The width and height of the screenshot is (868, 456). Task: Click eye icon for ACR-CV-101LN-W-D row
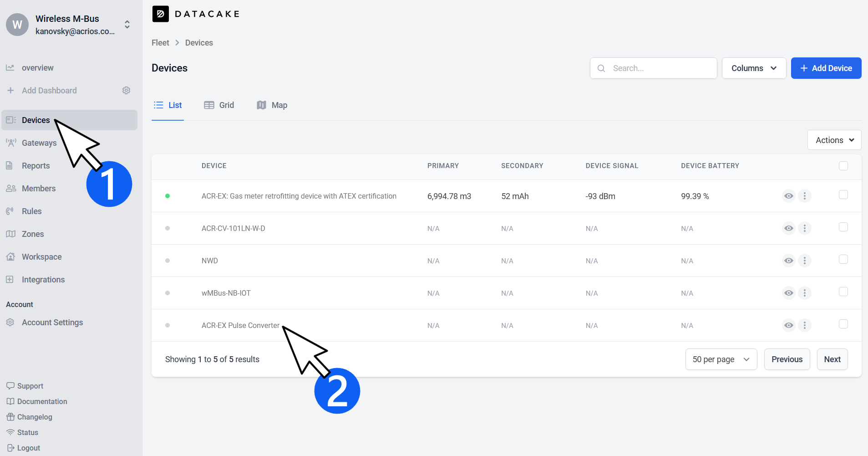(789, 228)
